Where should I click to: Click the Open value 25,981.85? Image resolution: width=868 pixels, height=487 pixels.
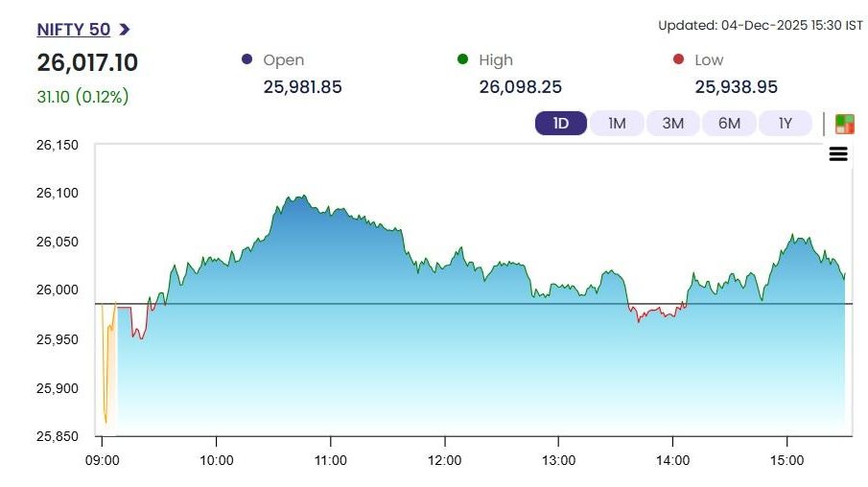pos(302,87)
